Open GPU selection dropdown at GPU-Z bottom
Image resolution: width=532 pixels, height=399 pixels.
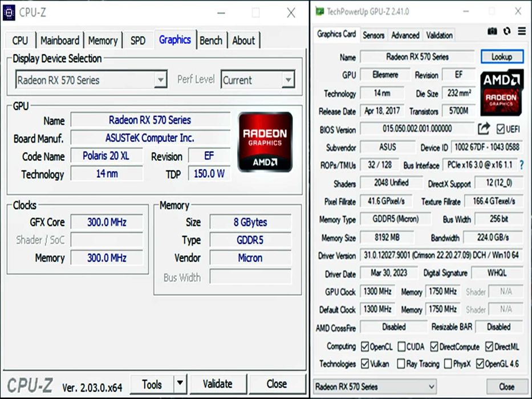point(375,386)
